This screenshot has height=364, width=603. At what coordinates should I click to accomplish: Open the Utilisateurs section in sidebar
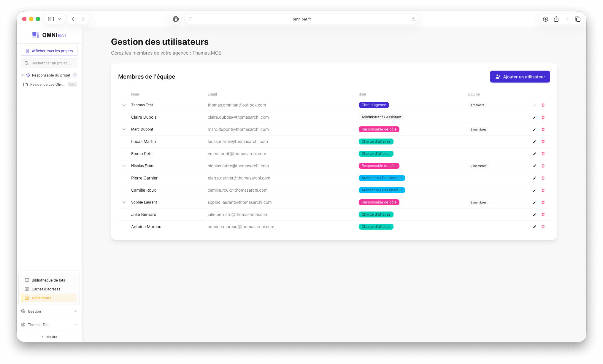pos(41,298)
